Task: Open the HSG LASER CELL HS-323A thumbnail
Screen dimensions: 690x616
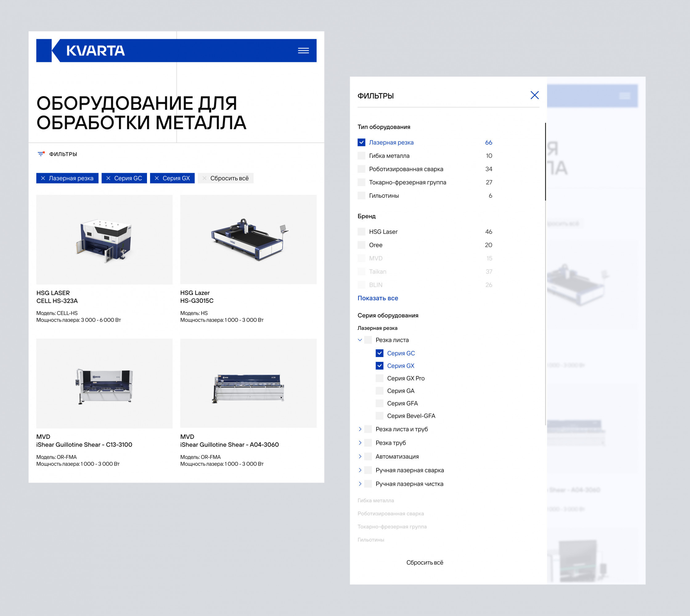Action: pos(104,240)
